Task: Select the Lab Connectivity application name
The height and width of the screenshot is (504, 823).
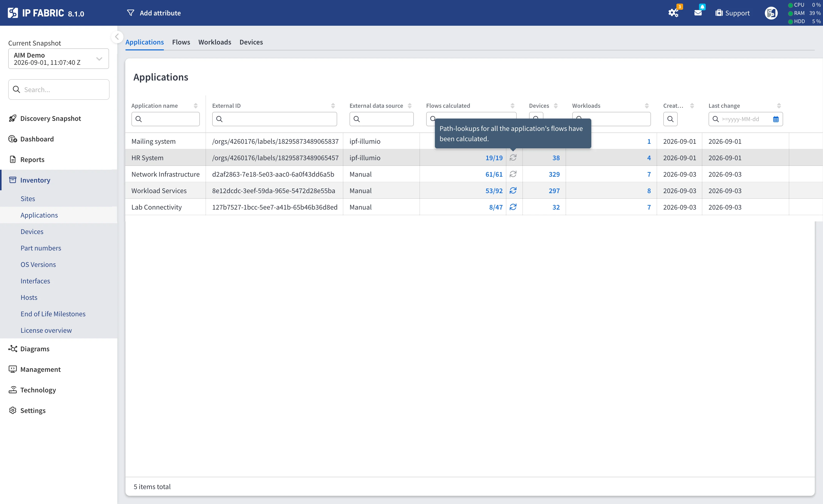Action: point(156,207)
